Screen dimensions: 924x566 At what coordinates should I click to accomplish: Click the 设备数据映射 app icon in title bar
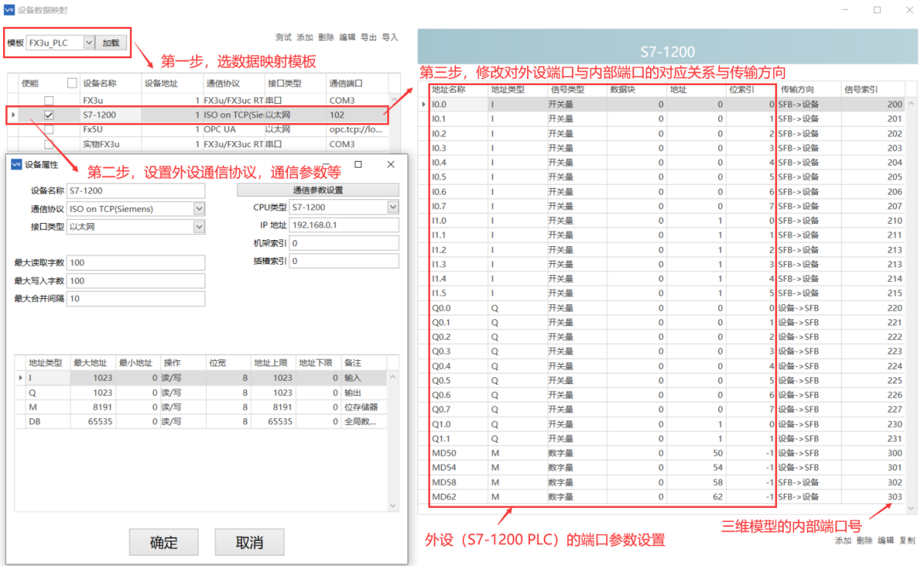tap(9, 10)
